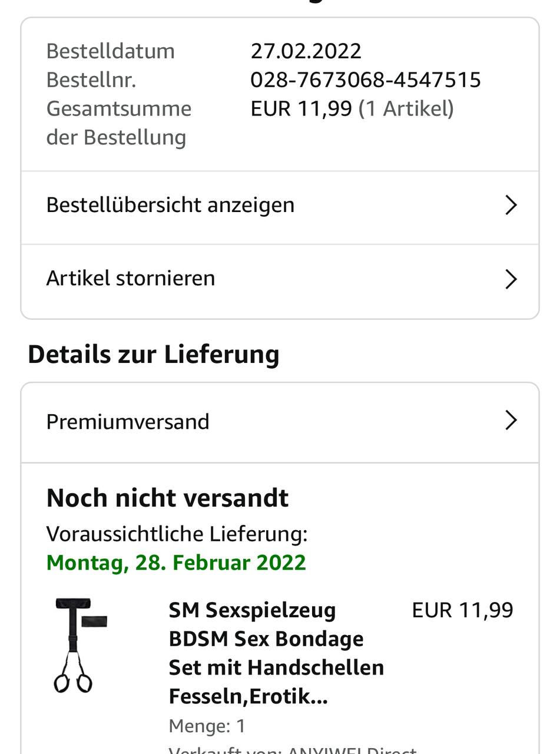
Task: Click the (1 Artikel) item count
Action: tap(406, 109)
